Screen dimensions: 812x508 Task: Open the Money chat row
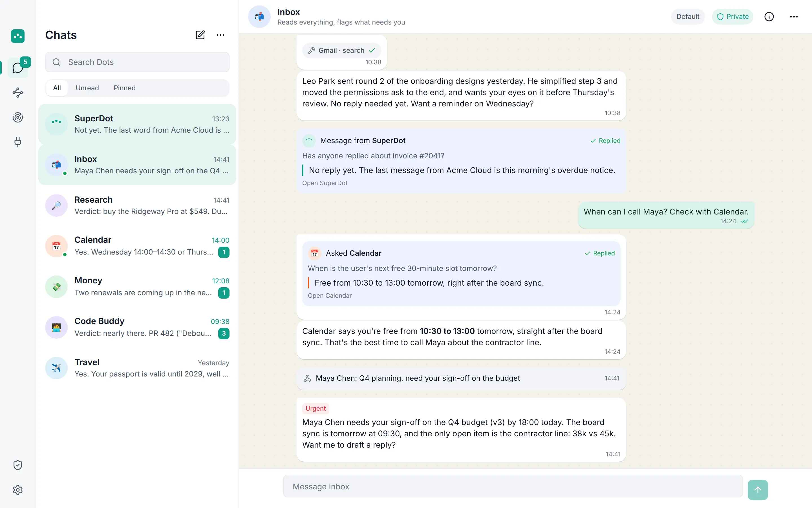137,286
